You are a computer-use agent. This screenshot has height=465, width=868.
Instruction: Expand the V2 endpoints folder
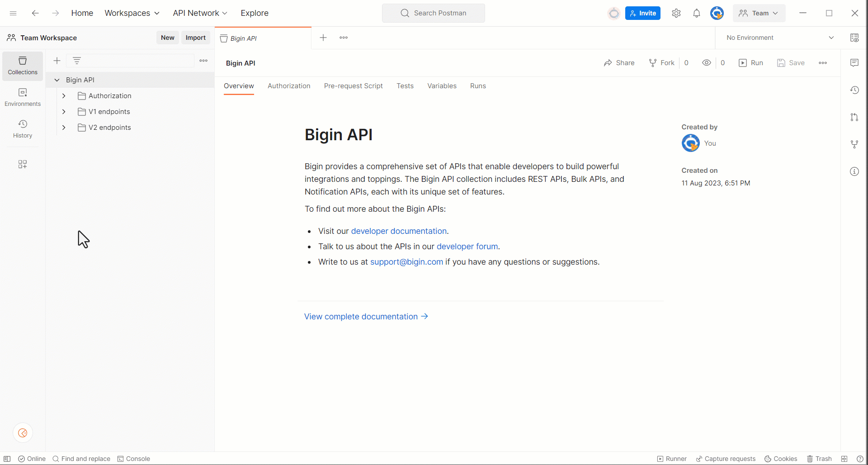coord(64,128)
